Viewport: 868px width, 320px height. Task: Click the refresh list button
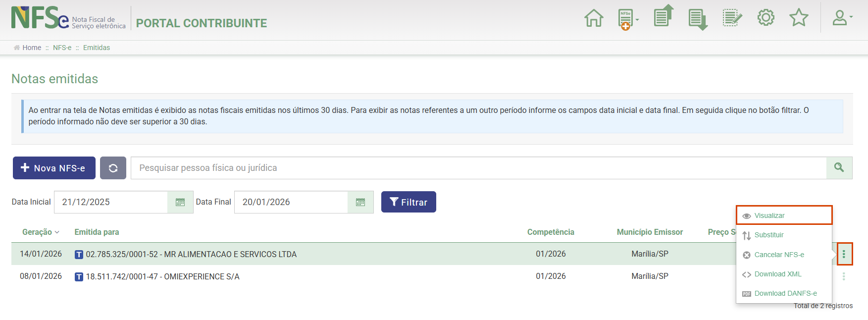tap(113, 168)
